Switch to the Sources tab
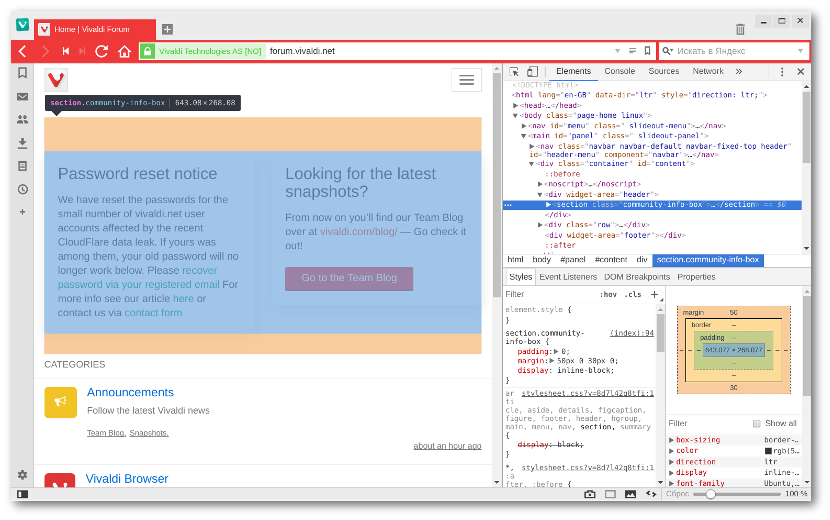The width and height of the screenshot is (830, 520). point(663,71)
